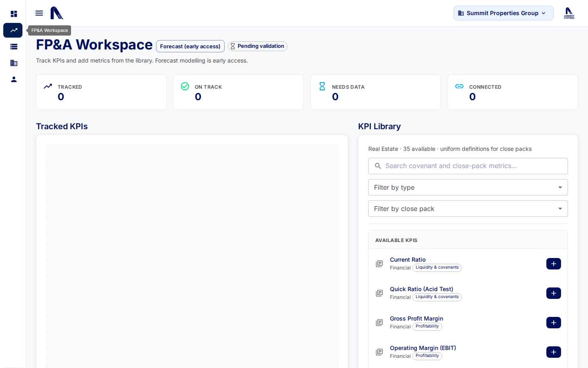Add Operating Margin (EBIT) KPI
Image resolution: width=588 pixels, height=368 pixels.
[x=554, y=352]
